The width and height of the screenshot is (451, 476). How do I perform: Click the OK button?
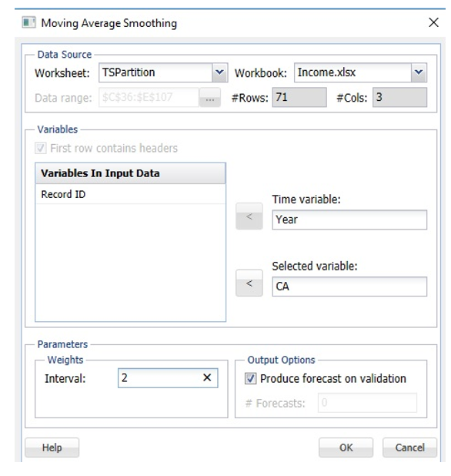(346, 448)
